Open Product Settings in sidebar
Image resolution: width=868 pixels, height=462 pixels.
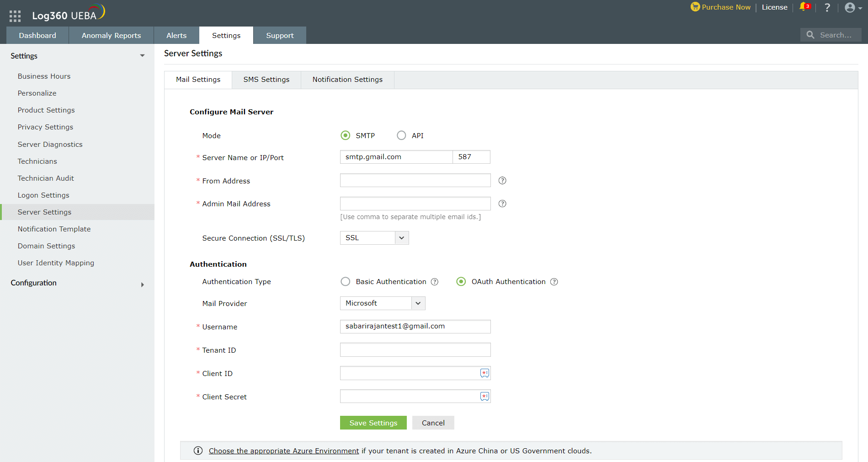coord(46,110)
